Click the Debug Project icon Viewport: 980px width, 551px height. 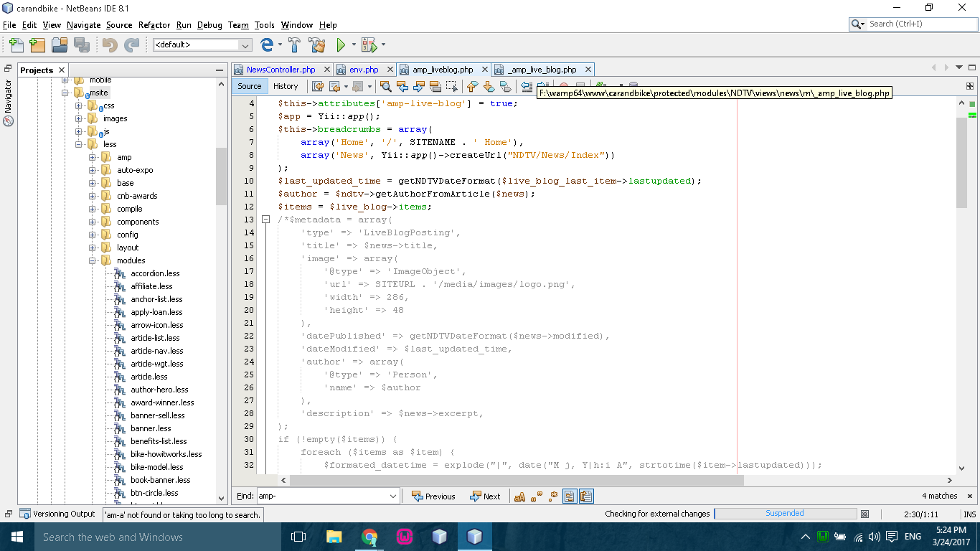click(x=369, y=45)
